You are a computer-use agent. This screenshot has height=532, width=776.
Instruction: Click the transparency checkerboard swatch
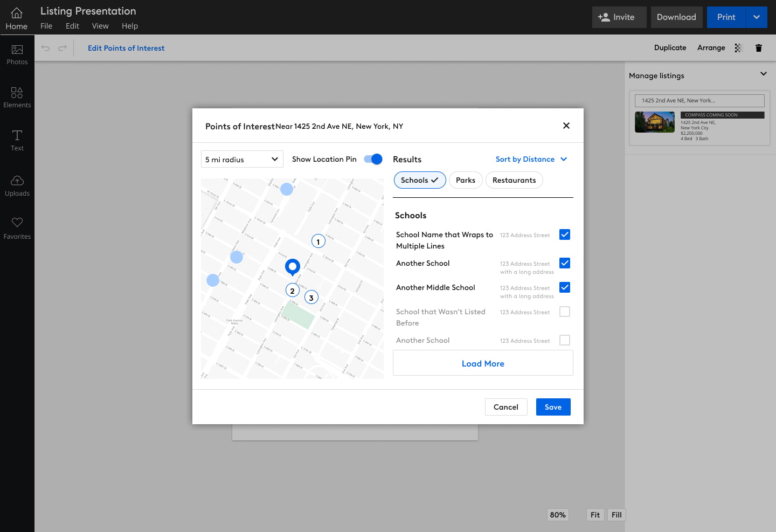tap(739, 48)
